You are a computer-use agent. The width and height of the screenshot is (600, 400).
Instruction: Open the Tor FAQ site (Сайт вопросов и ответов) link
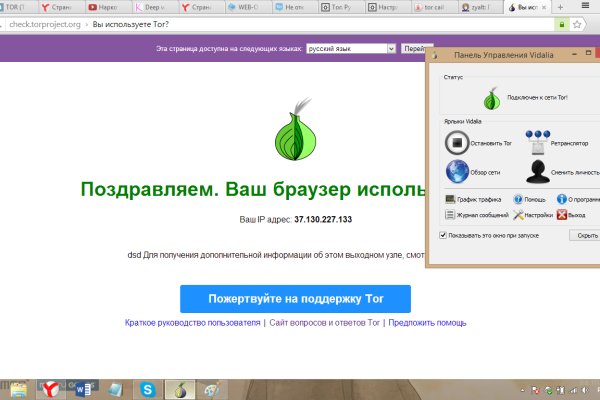click(325, 323)
